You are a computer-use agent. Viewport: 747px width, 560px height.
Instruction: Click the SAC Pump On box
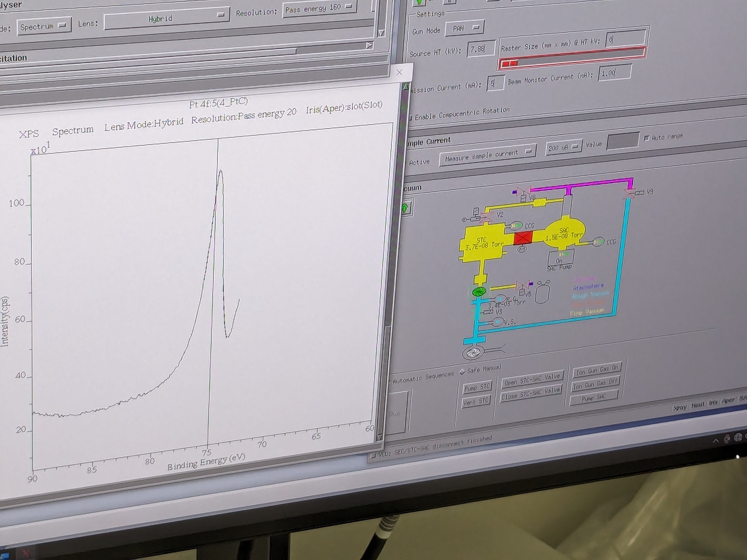[561, 258]
